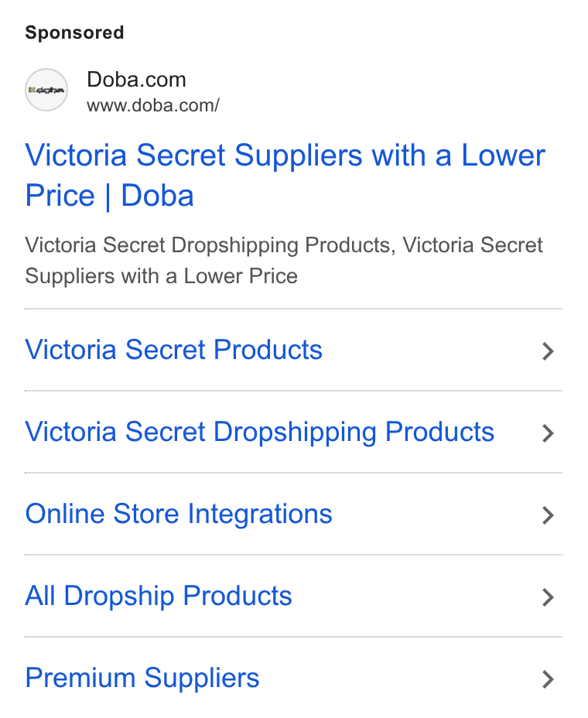This screenshot has height=718, width=588.
Task: Click the headline Victoria Secret Suppliers with a Lower
Action: tap(285, 155)
